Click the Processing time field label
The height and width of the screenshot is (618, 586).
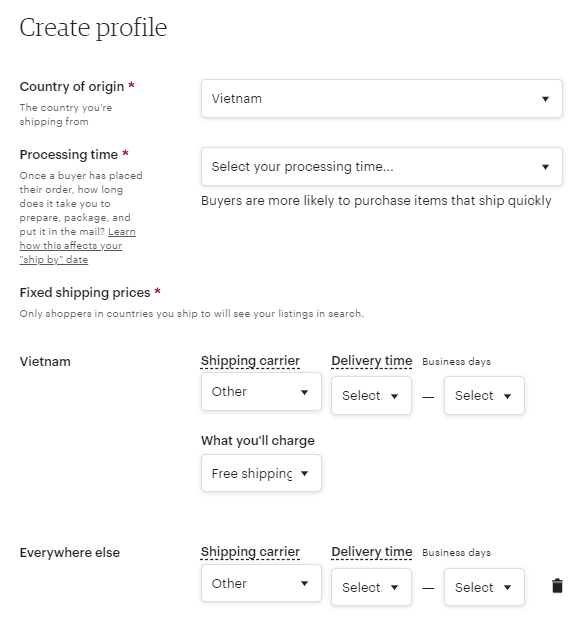pos(69,154)
